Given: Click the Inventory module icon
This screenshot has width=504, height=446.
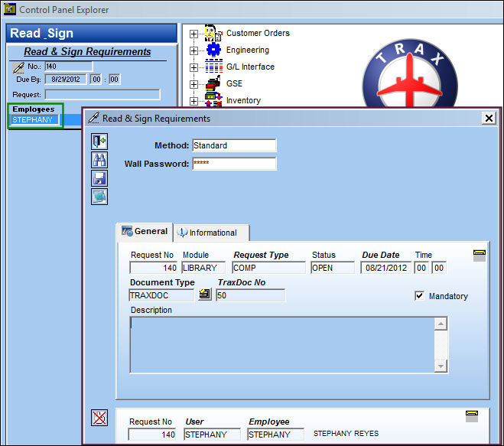Looking at the screenshot, I should coord(213,99).
